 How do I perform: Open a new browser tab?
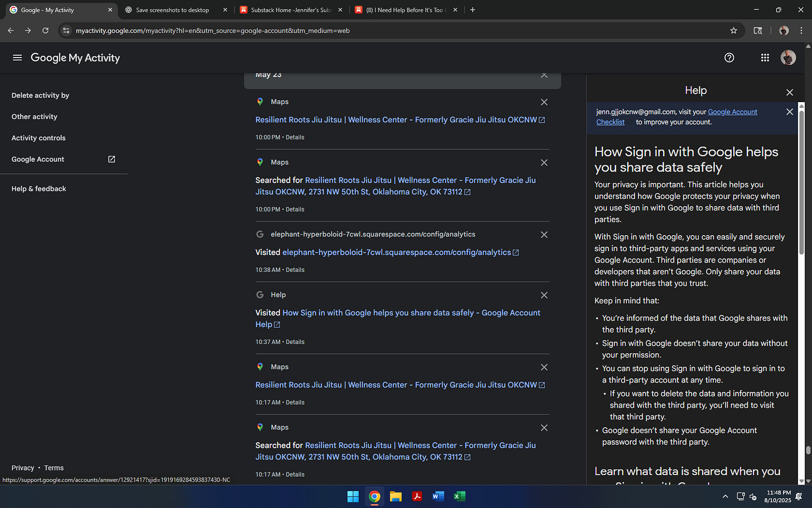(472, 9)
